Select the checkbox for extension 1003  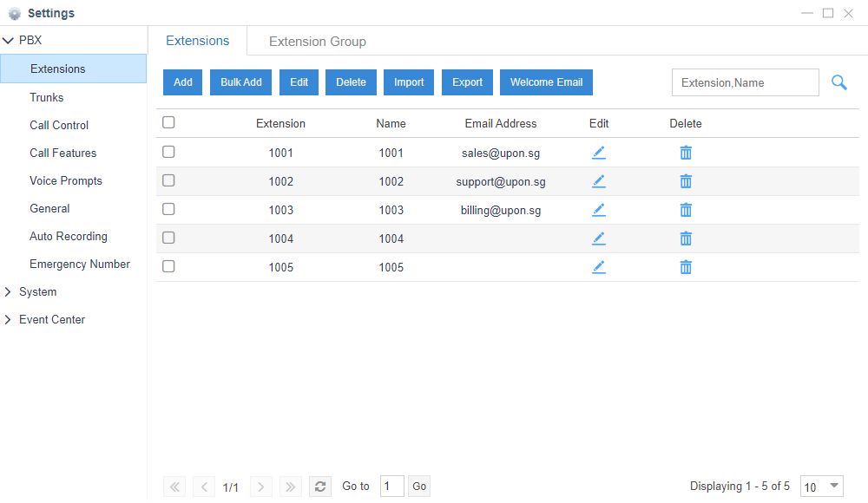pos(168,208)
